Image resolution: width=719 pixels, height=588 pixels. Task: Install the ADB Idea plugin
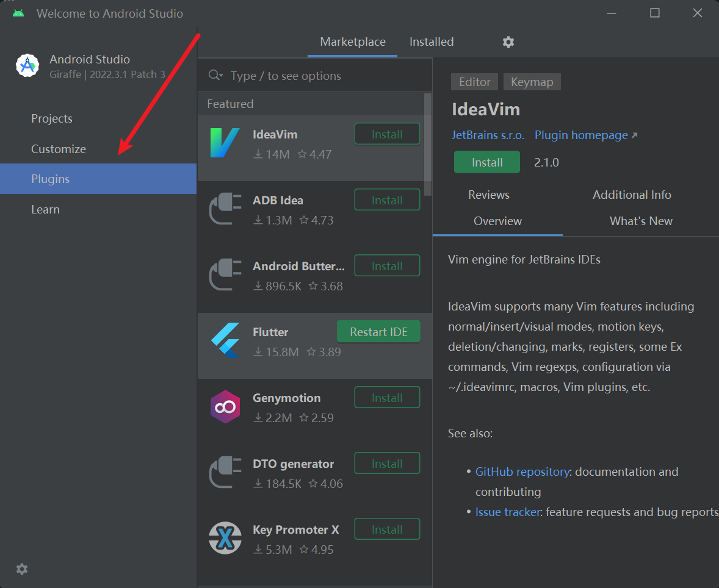coord(387,200)
